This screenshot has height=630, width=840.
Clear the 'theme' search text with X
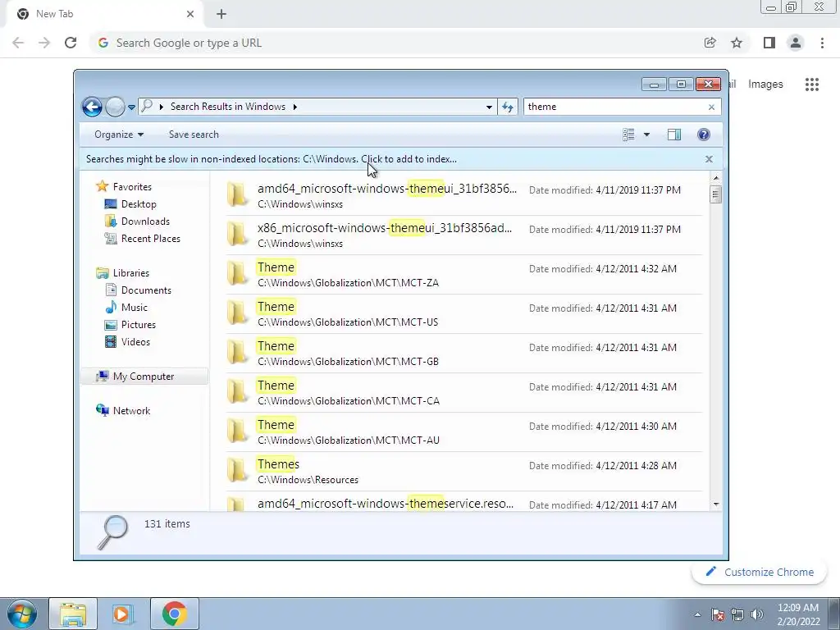pos(711,107)
